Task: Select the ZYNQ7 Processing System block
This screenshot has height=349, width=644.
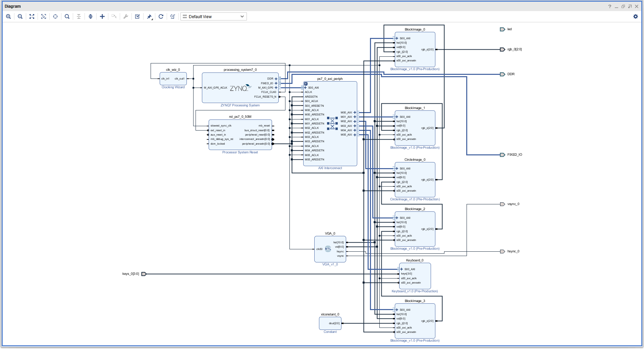Action: coord(240,88)
